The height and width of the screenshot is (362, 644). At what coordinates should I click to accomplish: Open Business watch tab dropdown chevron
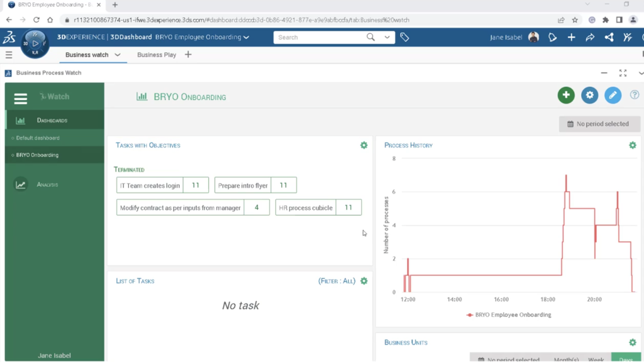[118, 55]
